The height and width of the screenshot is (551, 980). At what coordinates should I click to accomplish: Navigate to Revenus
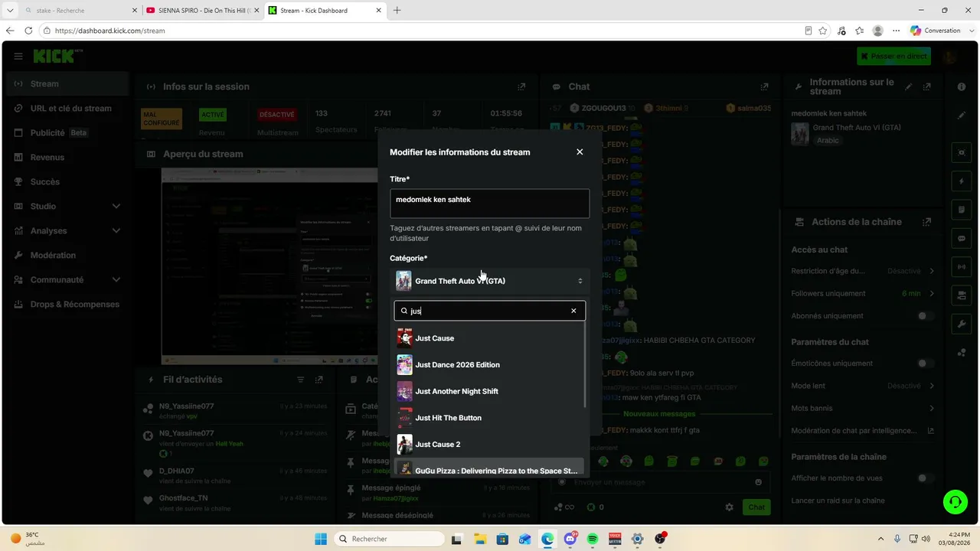pyautogui.click(x=66, y=158)
